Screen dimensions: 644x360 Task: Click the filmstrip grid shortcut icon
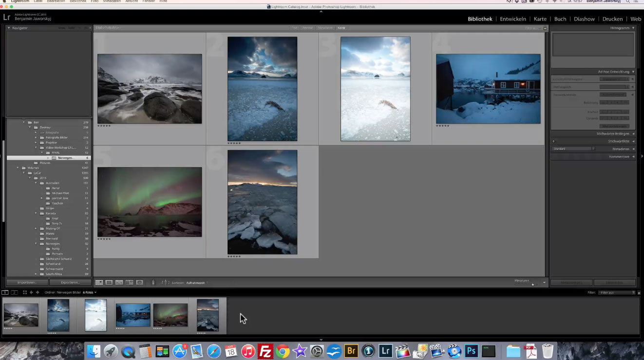pyautogui.click(x=25, y=292)
